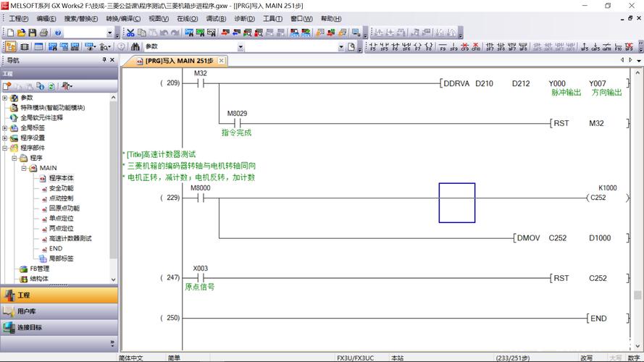Screen dimensions: 644x362
Task: Open 诊断 menu
Action: pos(244,19)
